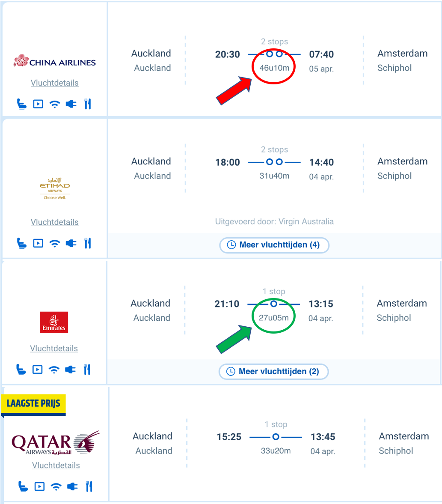This screenshot has height=504, width=442.
Task: Click the meal cutlery icon under Etihad
Action: point(88,243)
